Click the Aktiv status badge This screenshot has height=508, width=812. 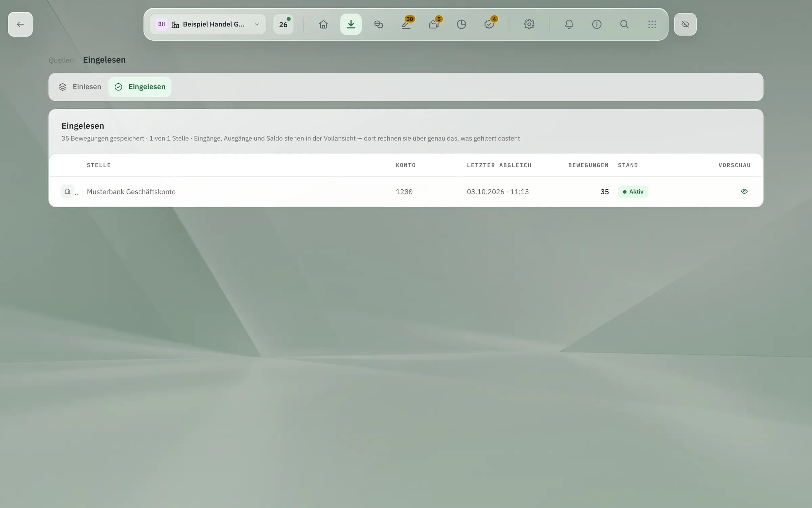point(633,192)
